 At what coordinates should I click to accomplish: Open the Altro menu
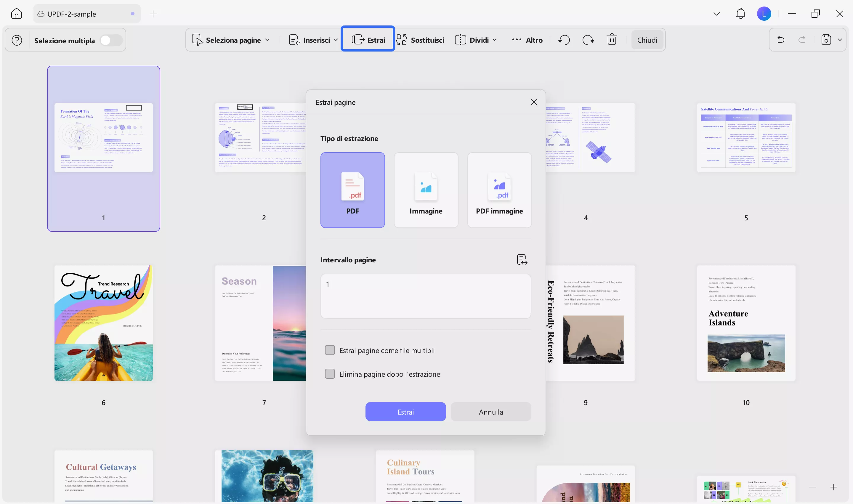527,40
